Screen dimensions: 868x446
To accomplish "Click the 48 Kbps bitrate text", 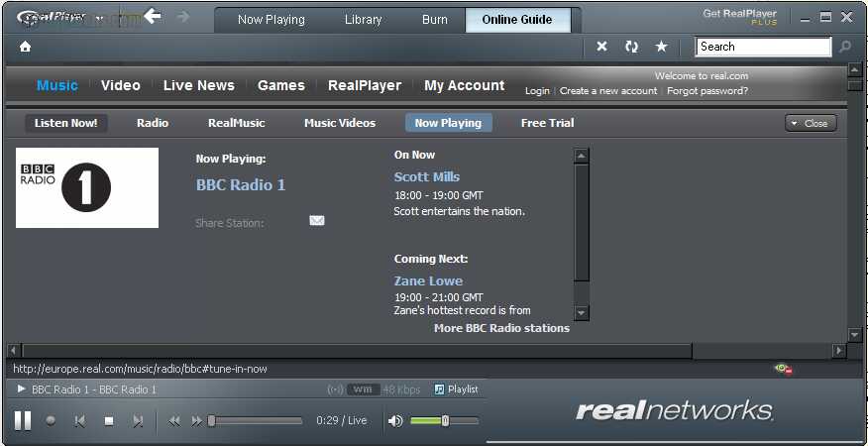I will (x=402, y=390).
